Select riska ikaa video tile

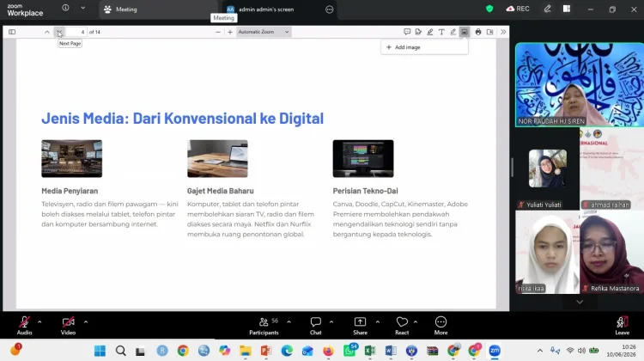(548, 252)
